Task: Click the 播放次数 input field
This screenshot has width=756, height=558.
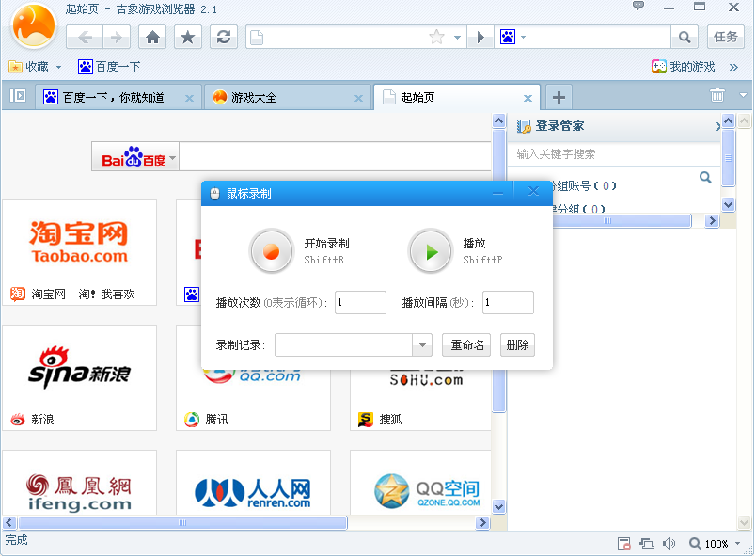Action: (x=360, y=303)
